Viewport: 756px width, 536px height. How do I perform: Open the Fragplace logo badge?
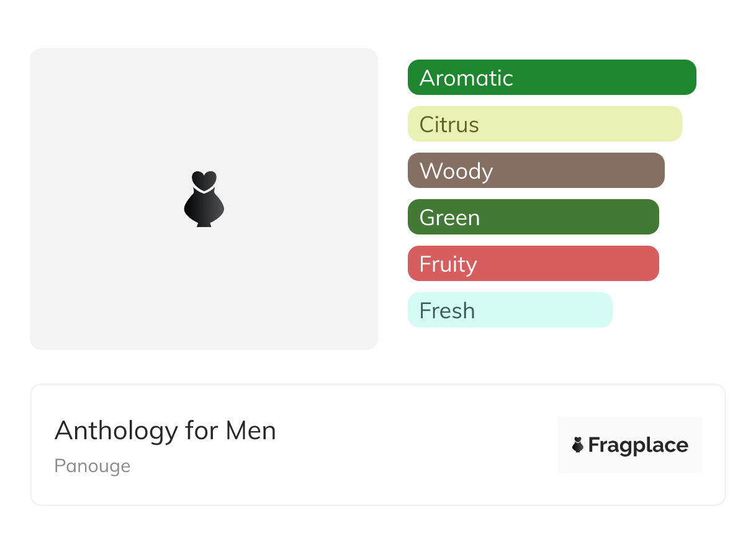coord(629,445)
